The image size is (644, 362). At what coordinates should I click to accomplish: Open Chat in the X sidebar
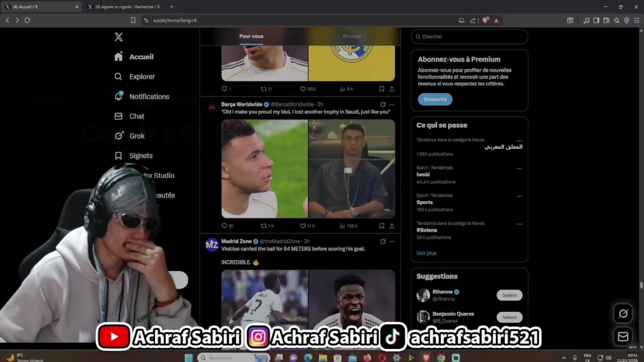pos(129,116)
